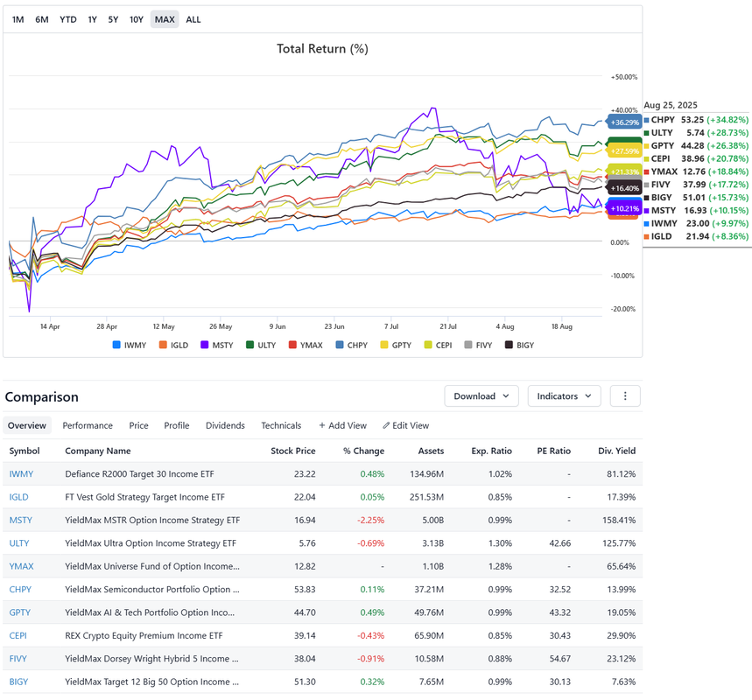Screen dimensions: 752x700
Task: Switch to the Dividends tab
Action: click(225, 425)
